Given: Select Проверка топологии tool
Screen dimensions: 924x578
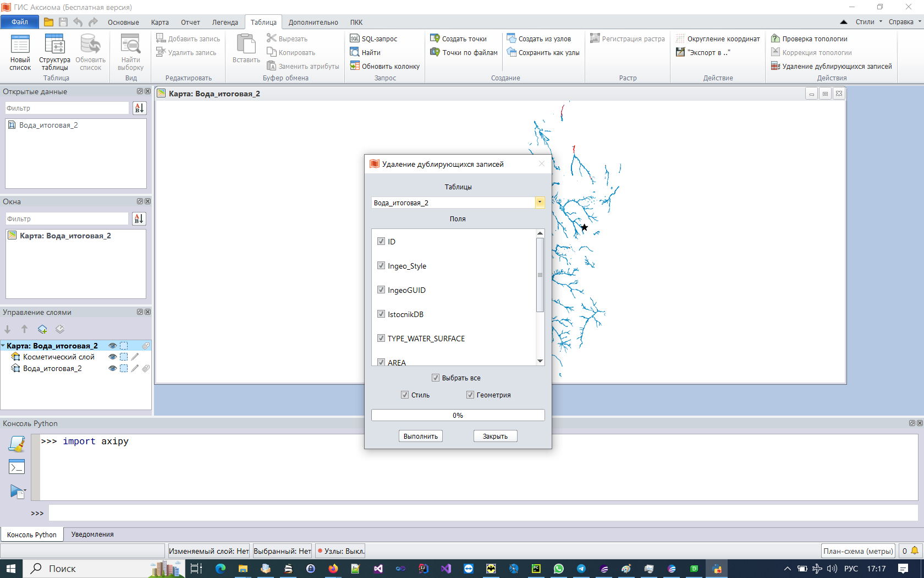Looking at the screenshot, I should click(776, 39).
